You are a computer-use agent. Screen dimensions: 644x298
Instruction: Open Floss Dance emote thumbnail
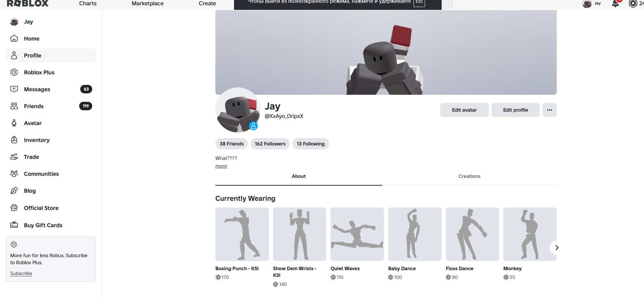pyautogui.click(x=472, y=234)
